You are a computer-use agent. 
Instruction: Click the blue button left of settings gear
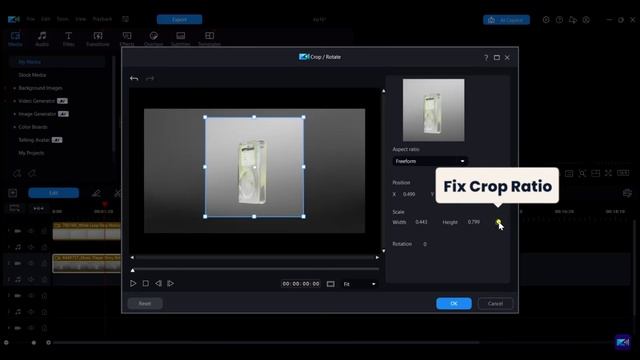[x=507, y=20]
